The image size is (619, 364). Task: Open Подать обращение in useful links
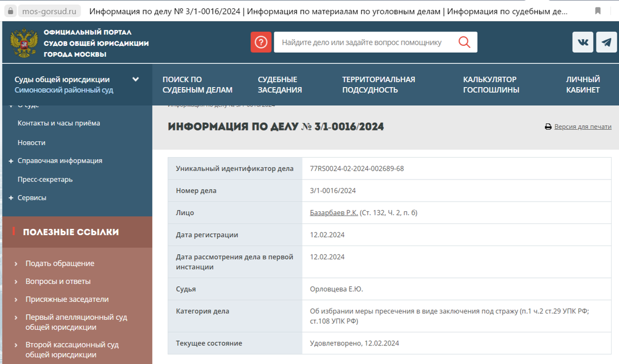coord(60,263)
